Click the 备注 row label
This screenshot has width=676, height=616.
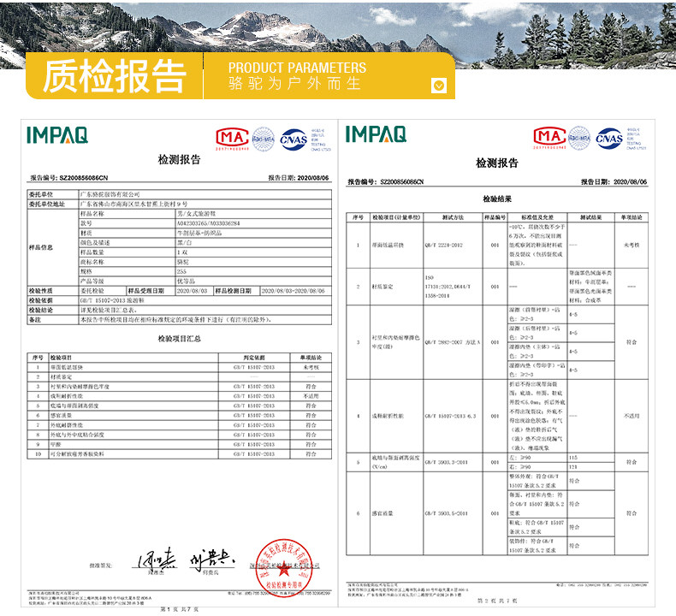(34, 320)
